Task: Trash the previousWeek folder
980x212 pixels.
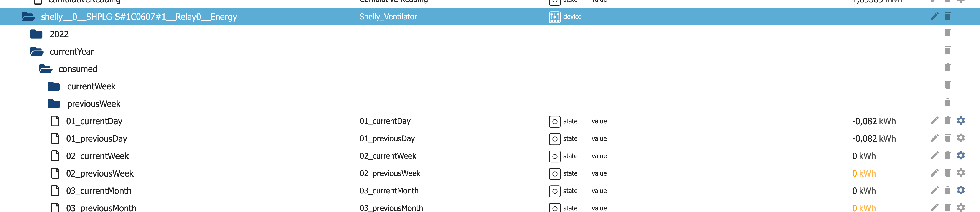Action: (x=948, y=103)
